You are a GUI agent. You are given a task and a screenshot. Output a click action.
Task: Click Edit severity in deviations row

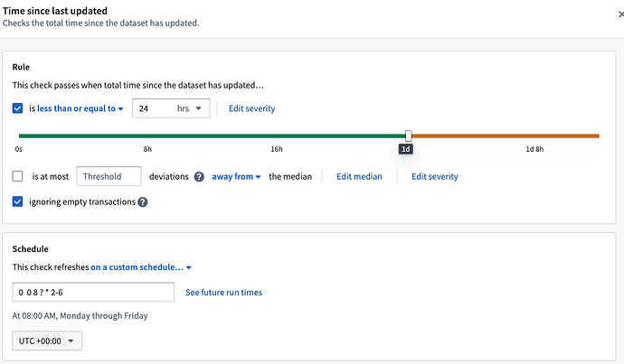pyautogui.click(x=434, y=177)
